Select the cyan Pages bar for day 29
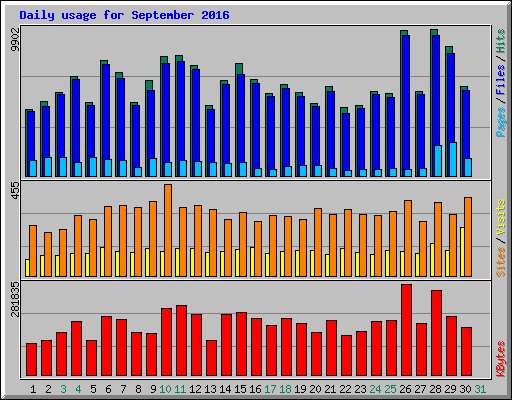 (x=453, y=160)
